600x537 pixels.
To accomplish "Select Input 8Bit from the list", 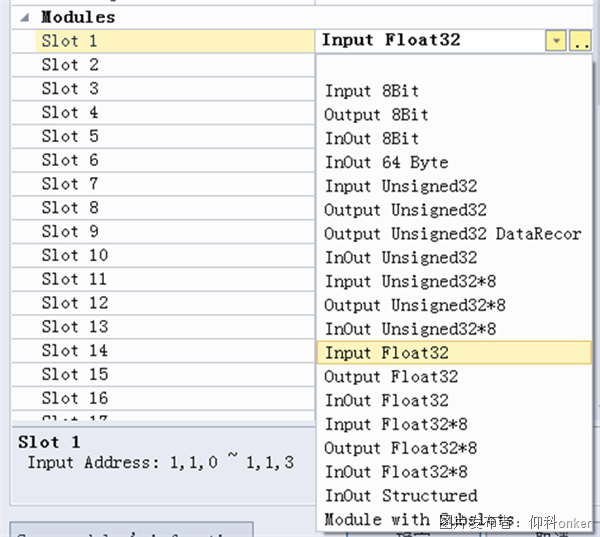I will [x=372, y=91].
